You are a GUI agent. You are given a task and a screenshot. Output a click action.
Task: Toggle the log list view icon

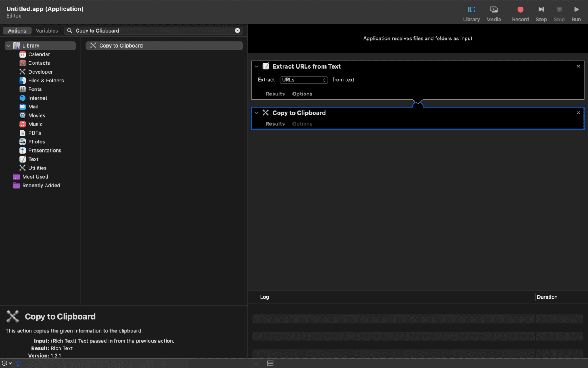coord(255,363)
